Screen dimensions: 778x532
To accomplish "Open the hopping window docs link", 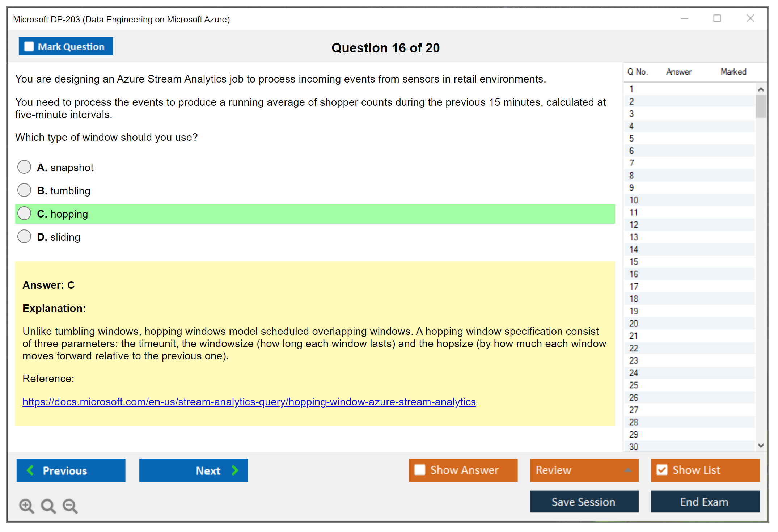I will (249, 402).
